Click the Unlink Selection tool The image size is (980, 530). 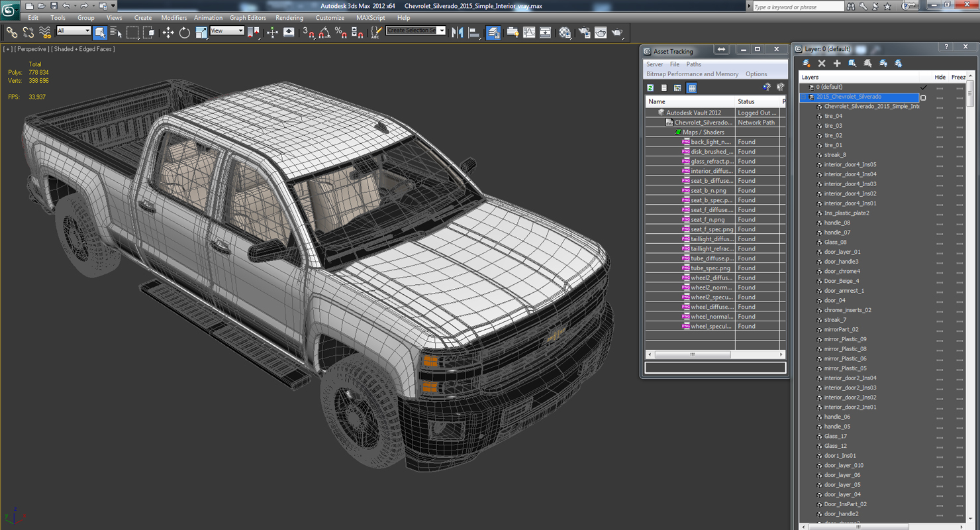pyautogui.click(x=28, y=32)
